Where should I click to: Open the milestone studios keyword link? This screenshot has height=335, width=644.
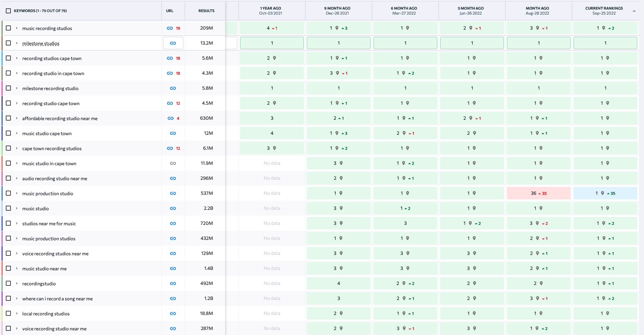tap(41, 43)
